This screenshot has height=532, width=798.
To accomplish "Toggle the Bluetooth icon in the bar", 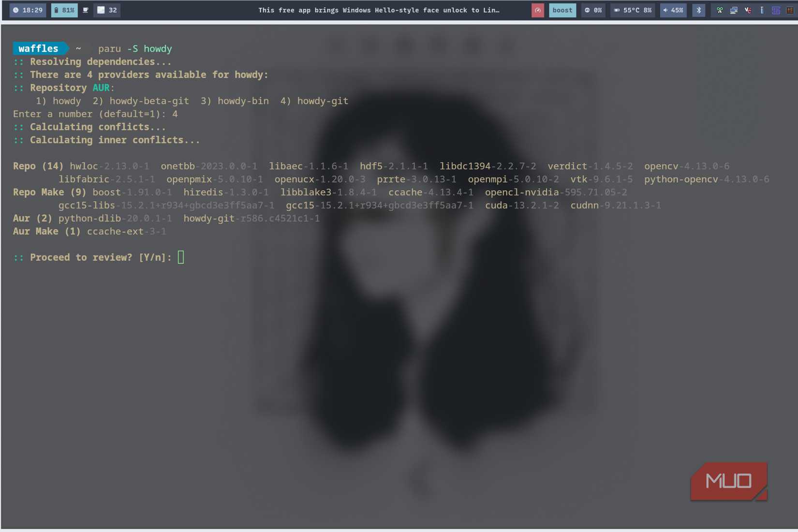I will [698, 10].
